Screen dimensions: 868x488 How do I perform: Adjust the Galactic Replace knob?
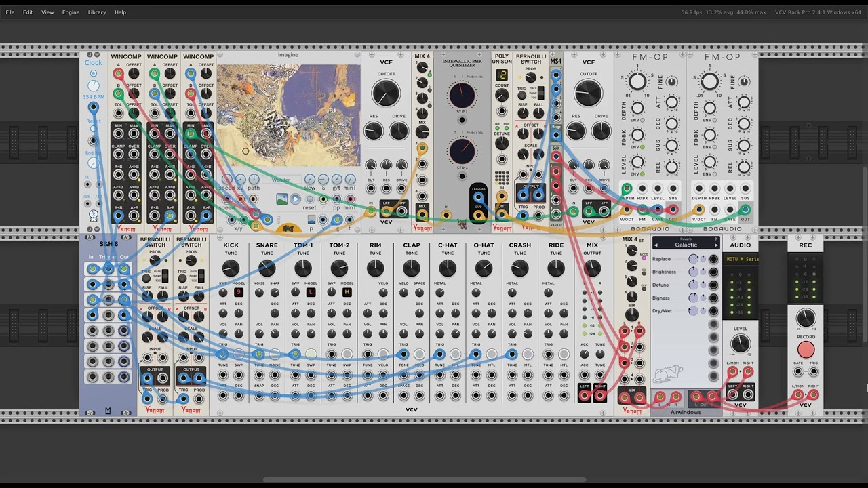click(x=693, y=259)
